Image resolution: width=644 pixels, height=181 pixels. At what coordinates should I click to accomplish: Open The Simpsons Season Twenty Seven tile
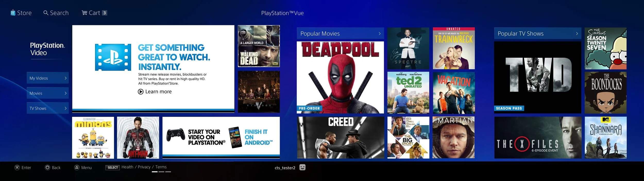[606, 48]
